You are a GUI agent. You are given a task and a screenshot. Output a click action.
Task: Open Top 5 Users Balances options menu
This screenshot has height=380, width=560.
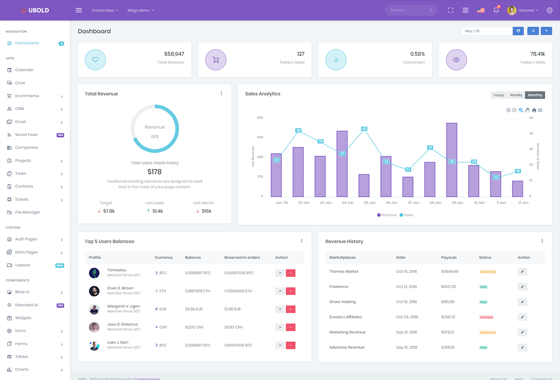301,241
